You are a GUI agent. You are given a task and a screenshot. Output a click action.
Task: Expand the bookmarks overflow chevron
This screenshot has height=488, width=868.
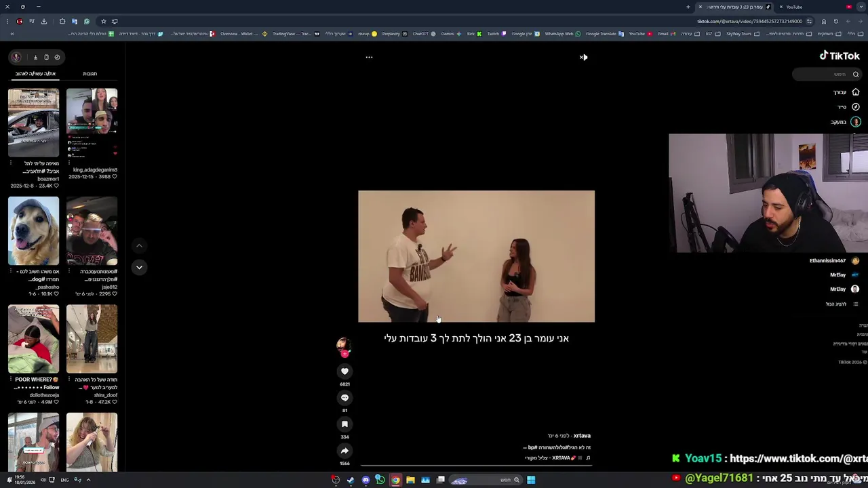tap(12, 34)
